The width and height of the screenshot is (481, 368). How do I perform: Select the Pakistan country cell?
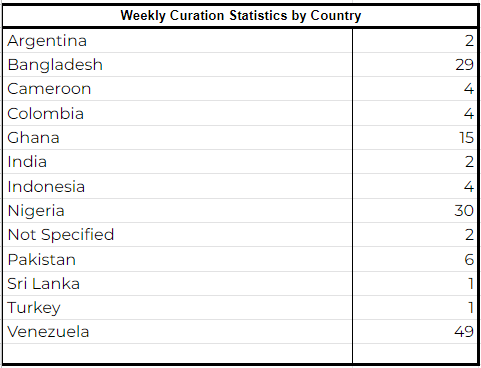(x=178, y=259)
